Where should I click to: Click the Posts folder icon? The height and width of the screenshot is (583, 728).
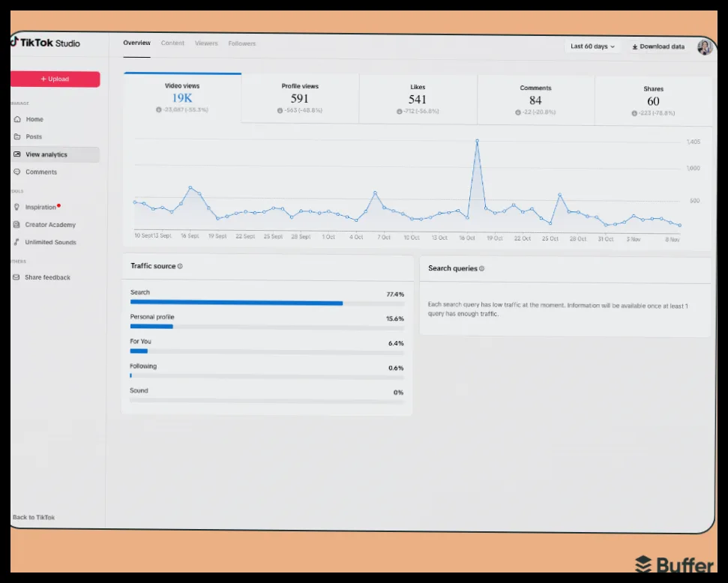coord(17,136)
